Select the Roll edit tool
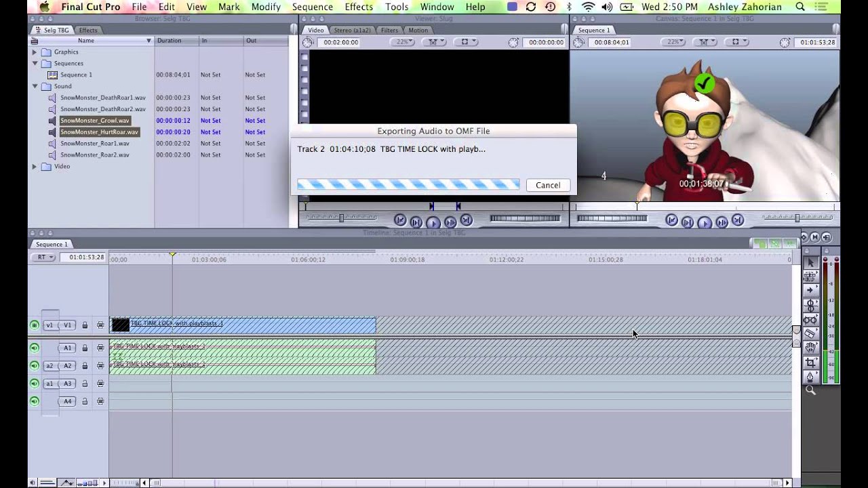 click(810, 305)
